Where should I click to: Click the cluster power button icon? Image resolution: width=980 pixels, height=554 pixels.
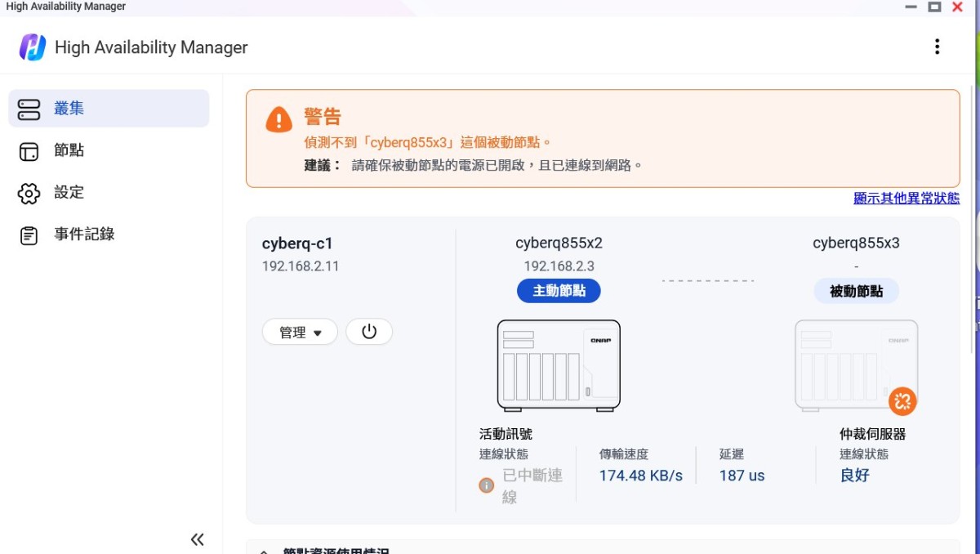(x=369, y=332)
